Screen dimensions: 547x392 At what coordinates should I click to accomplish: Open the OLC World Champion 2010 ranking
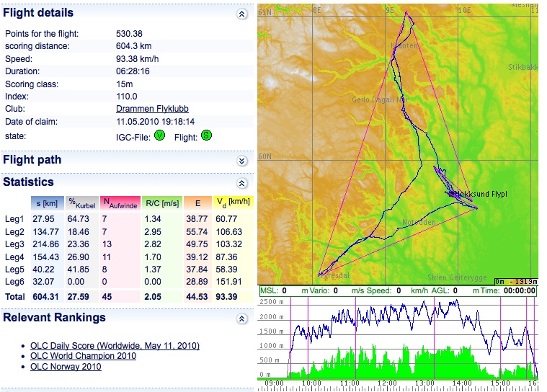click(x=83, y=356)
